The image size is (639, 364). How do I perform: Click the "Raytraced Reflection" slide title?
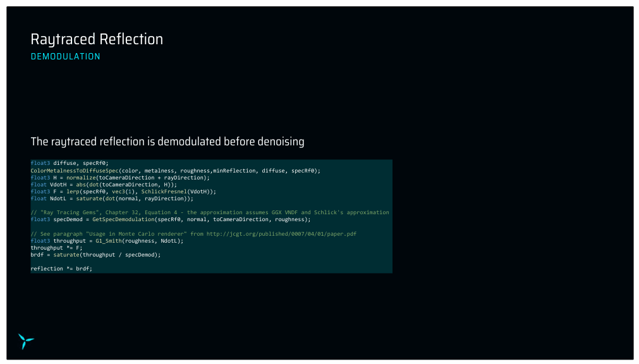(x=97, y=40)
